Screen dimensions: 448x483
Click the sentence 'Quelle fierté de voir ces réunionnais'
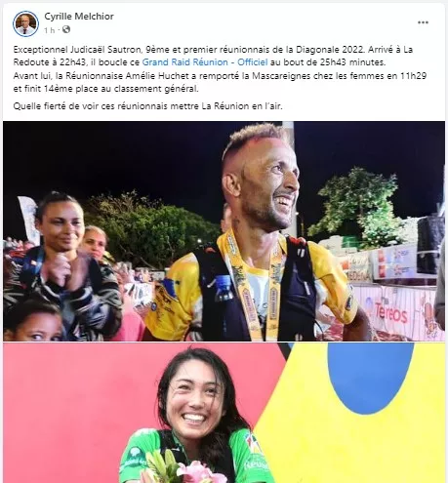pos(147,106)
